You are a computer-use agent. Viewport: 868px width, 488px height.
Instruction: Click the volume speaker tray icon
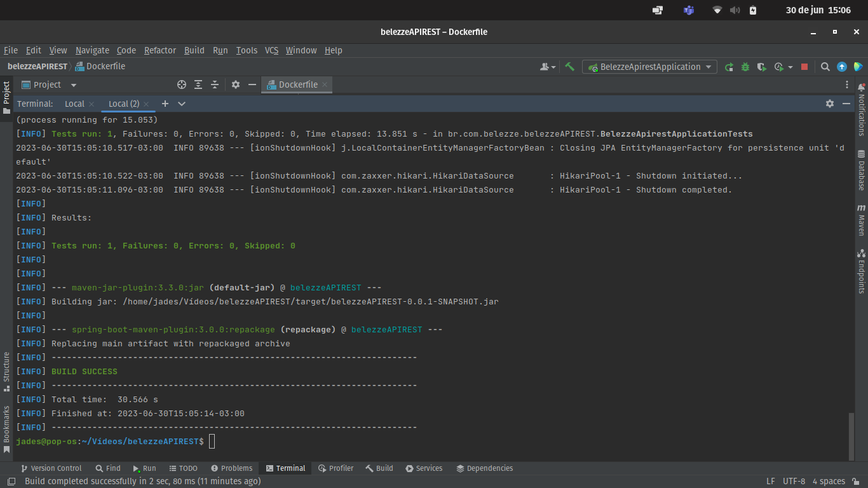click(x=735, y=10)
